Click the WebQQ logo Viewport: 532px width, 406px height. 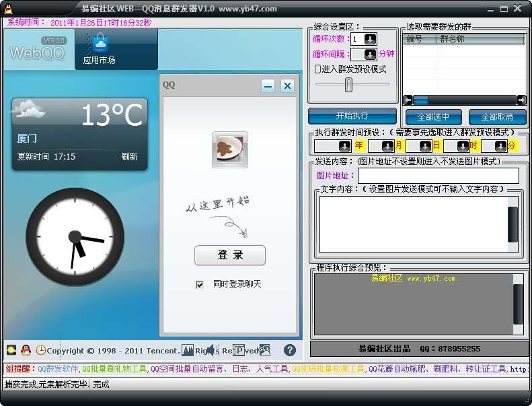pyautogui.click(x=37, y=53)
